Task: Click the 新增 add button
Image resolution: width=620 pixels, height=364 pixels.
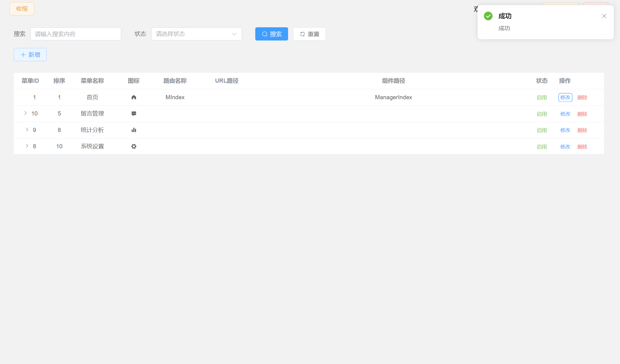Action: (30, 55)
